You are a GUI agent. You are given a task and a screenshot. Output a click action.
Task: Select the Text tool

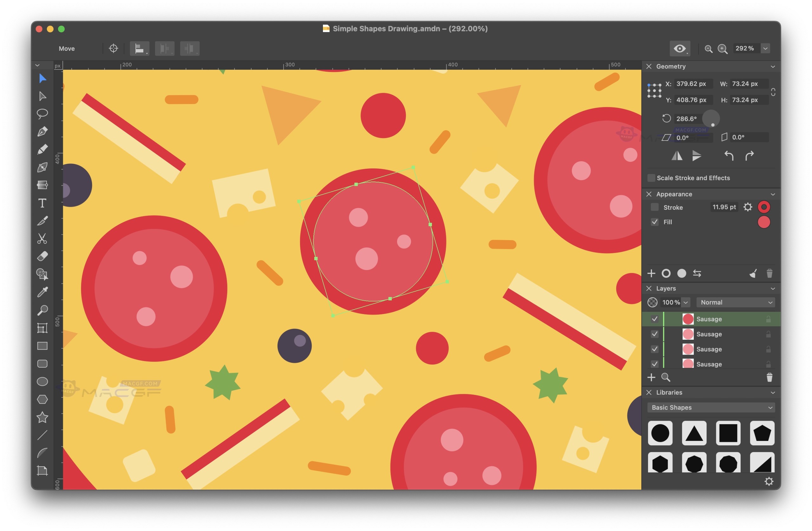(x=42, y=203)
